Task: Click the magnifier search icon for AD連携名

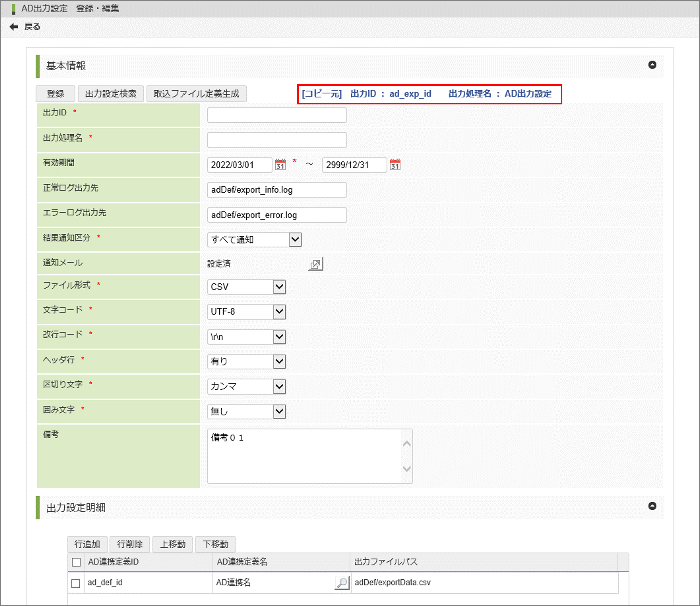Action: (342, 582)
